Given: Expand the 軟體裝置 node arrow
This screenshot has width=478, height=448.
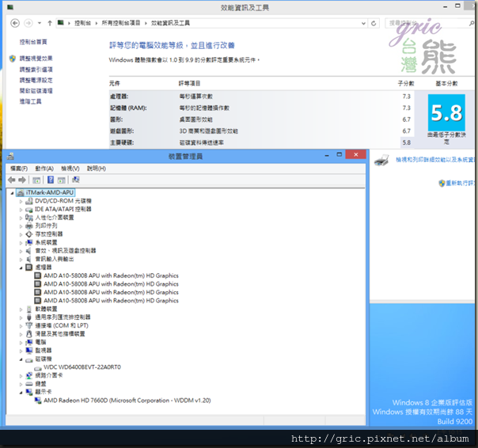Looking at the screenshot, I should (x=21, y=309).
